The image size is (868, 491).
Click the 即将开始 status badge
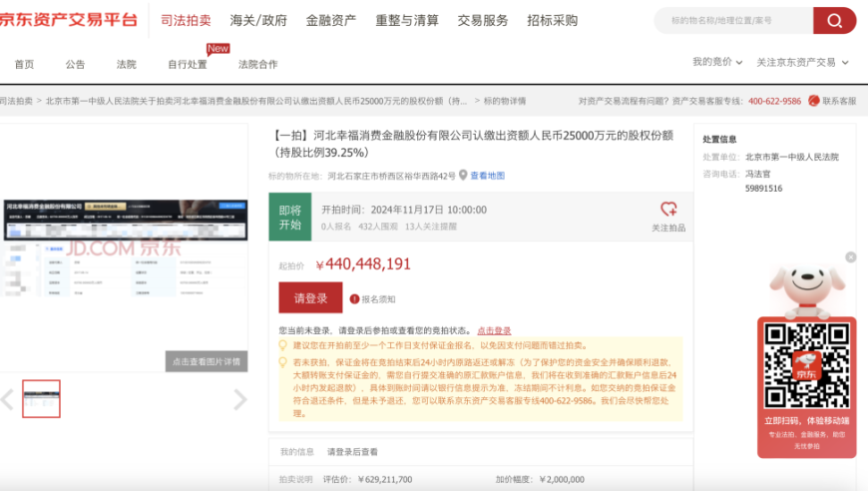290,217
